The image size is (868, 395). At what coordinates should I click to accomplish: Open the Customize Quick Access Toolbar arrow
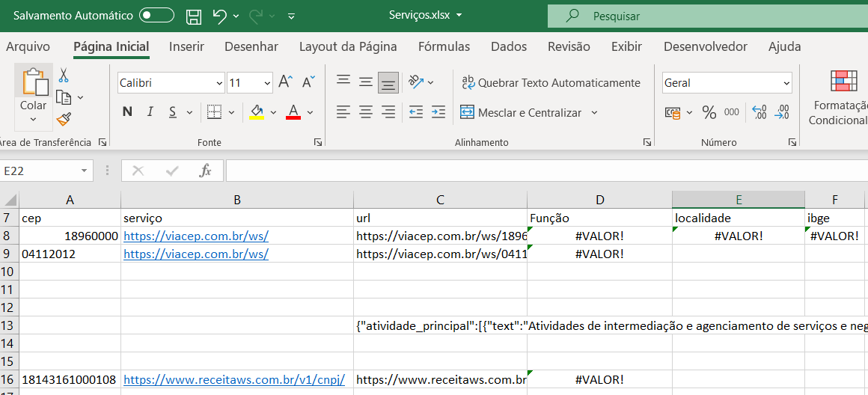(292, 16)
